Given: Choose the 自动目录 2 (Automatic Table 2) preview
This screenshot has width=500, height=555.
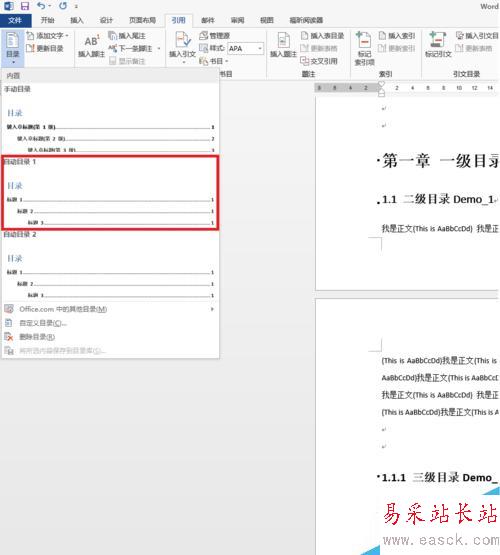Looking at the screenshot, I should 110,265.
